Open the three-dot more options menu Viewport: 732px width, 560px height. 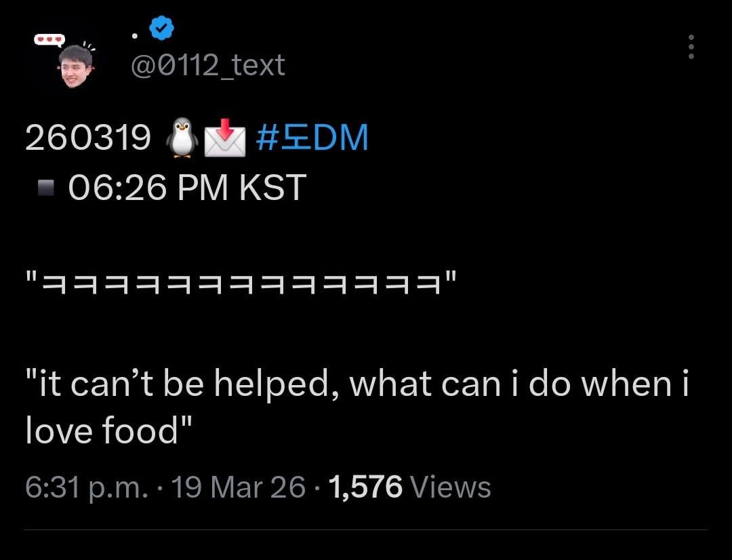[x=691, y=47]
